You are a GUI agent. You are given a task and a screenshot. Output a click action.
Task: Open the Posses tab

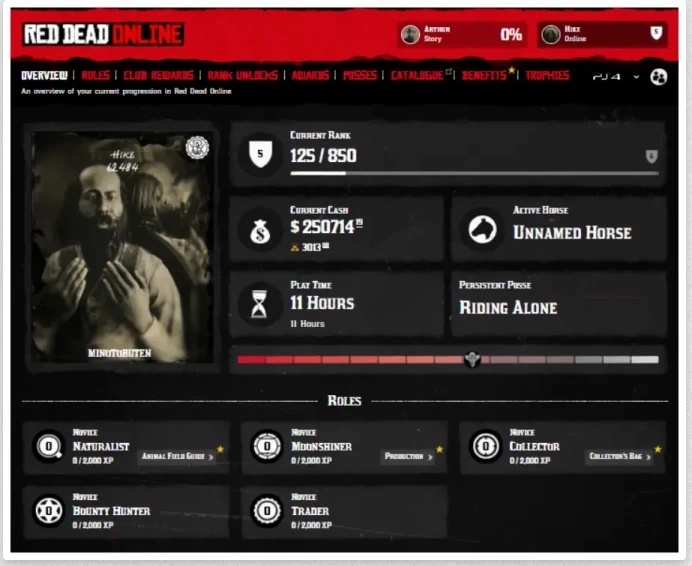click(360, 75)
